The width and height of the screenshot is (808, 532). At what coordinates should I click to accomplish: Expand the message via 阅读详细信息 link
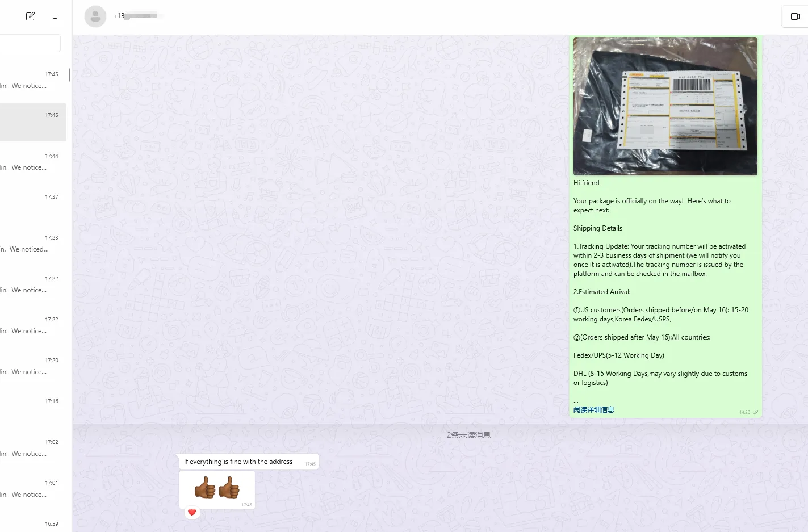point(593,410)
